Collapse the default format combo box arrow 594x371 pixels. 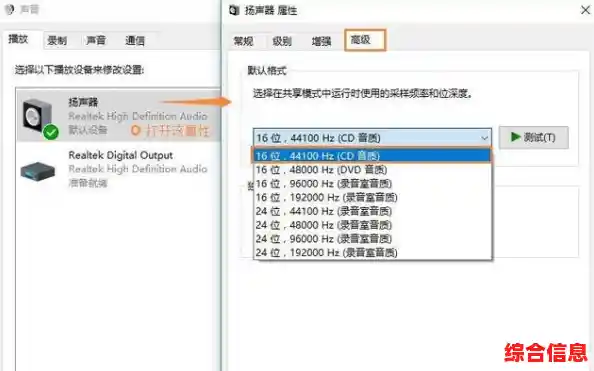click(484, 138)
